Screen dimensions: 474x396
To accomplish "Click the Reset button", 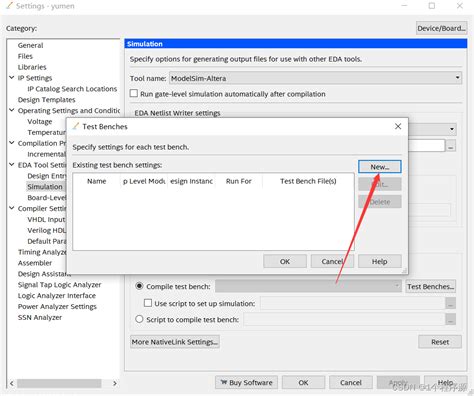I will pos(440,342).
